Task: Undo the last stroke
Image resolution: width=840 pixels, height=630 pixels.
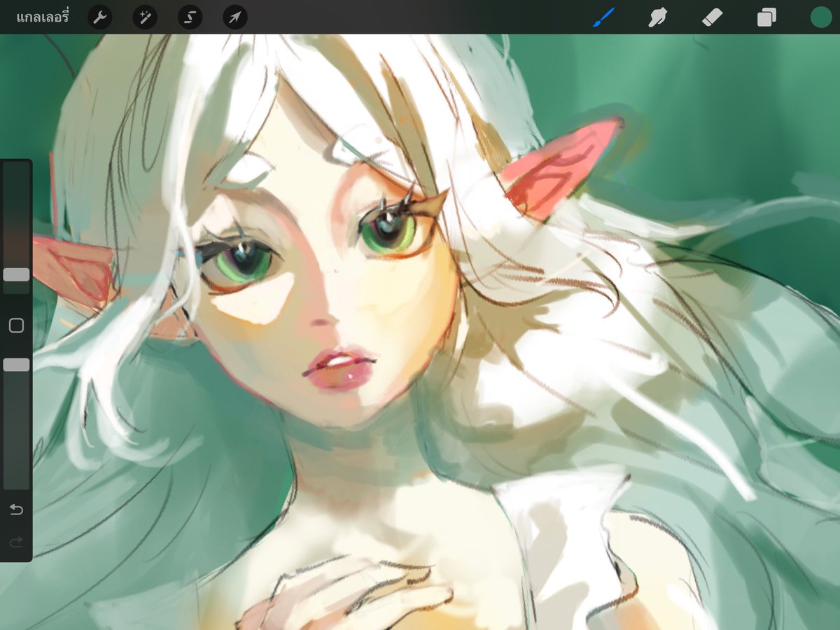Action: [x=16, y=509]
